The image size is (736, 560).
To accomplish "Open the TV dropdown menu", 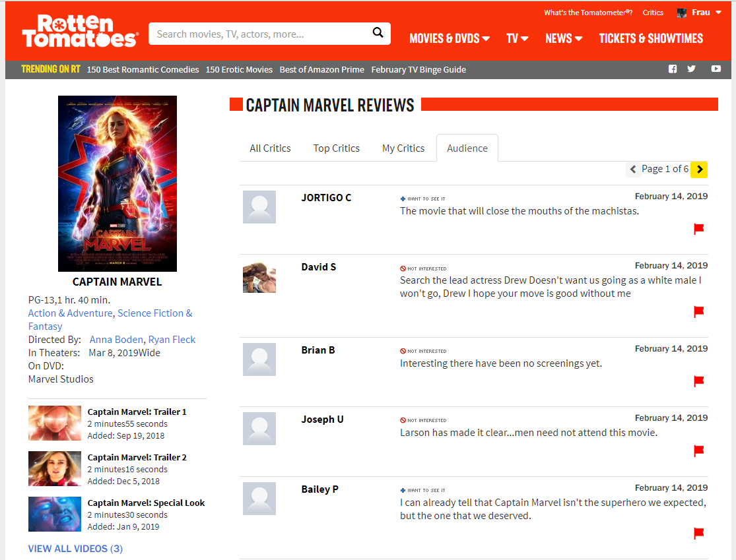I will click(518, 38).
